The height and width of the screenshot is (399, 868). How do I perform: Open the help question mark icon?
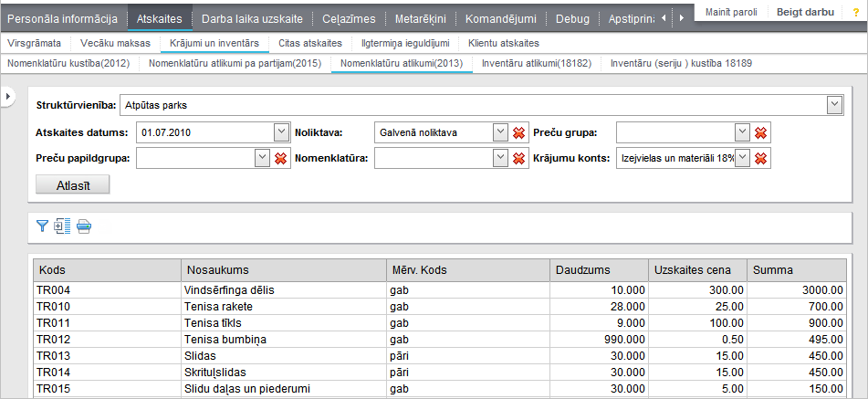click(x=855, y=13)
